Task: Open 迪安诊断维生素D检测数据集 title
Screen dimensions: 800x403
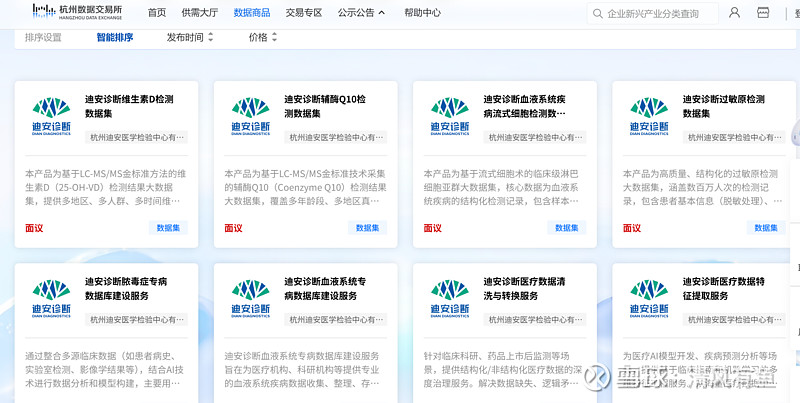Action: click(129, 106)
